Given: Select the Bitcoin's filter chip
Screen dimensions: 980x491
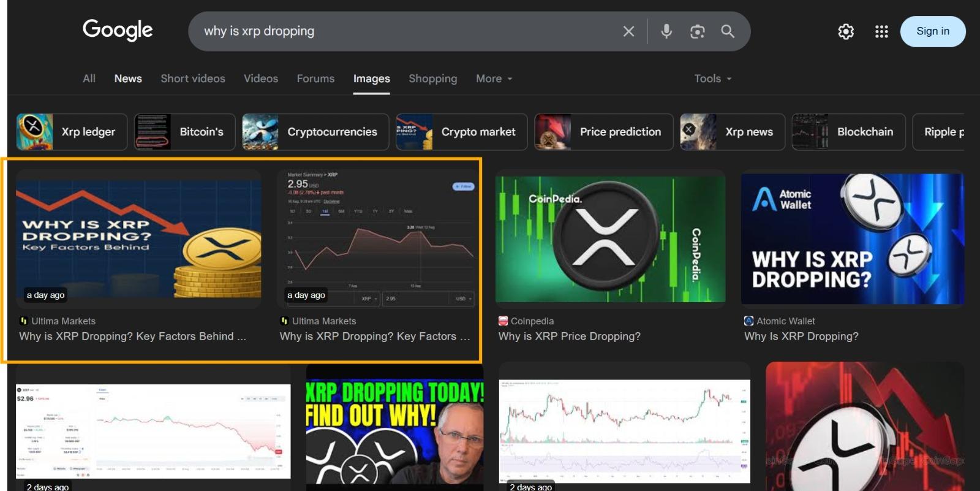Looking at the screenshot, I should [x=185, y=132].
